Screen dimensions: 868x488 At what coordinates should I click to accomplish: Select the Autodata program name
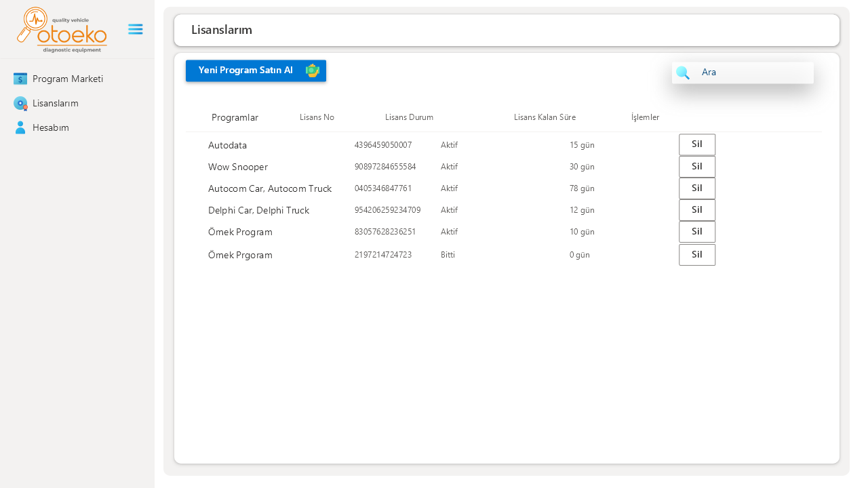pyautogui.click(x=227, y=145)
